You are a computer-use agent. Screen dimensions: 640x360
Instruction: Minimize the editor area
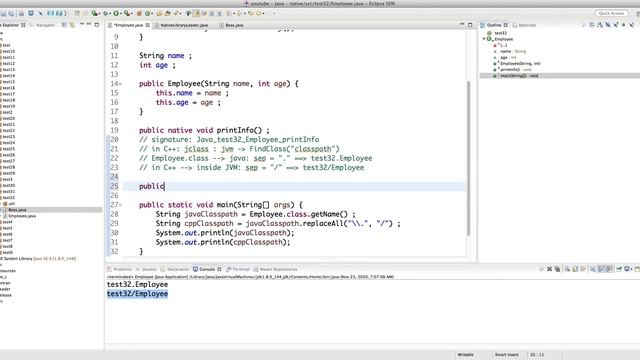pyautogui.click(x=462, y=24)
